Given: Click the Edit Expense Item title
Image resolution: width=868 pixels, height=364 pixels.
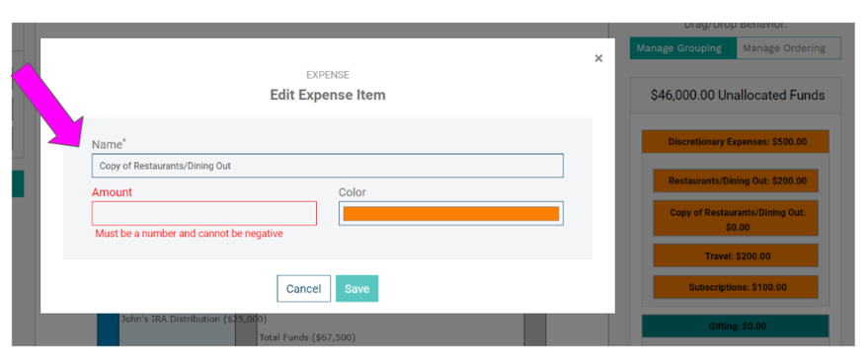Looking at the screenshot, I should coord(328,95).
